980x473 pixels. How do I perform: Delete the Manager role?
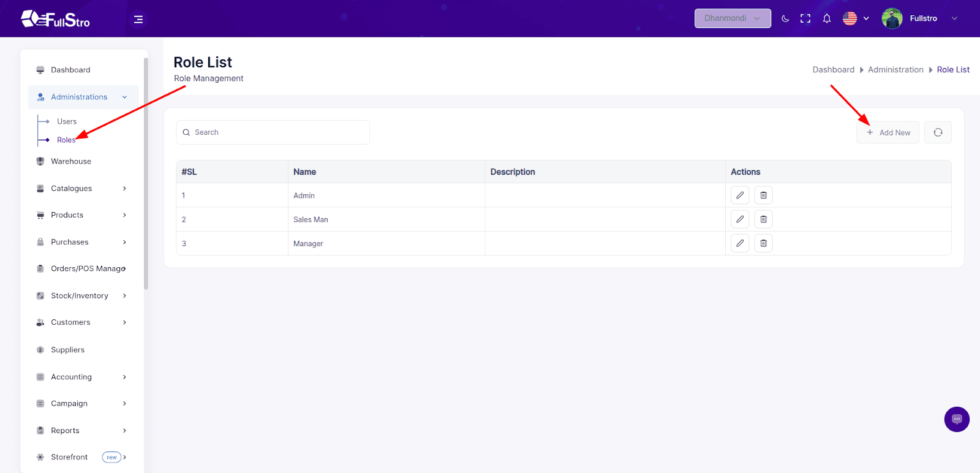(x=763, y=243)
